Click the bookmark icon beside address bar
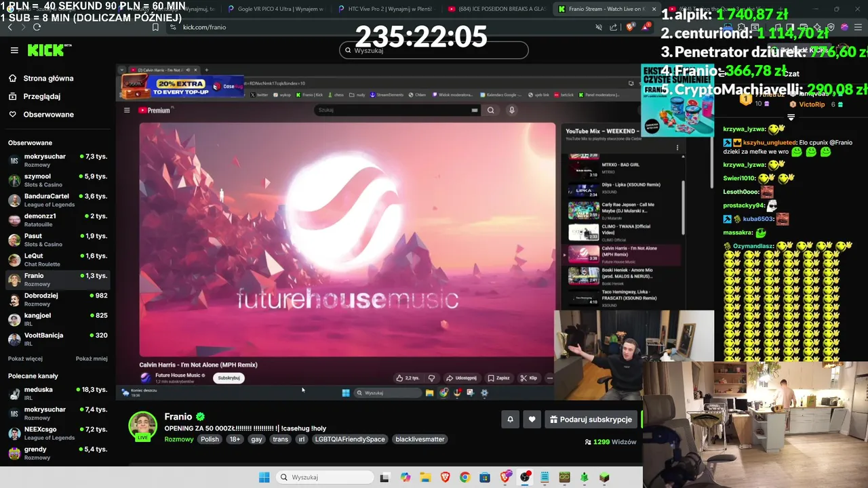Screen dimensions: 868x488 pyautogui.click(x=155, y=27)
